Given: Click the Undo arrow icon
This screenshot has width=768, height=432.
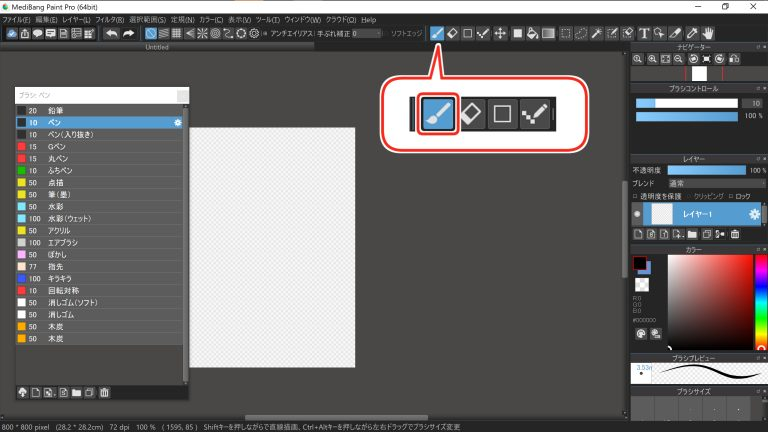Looking at the screenshot, I should [111, 33].
